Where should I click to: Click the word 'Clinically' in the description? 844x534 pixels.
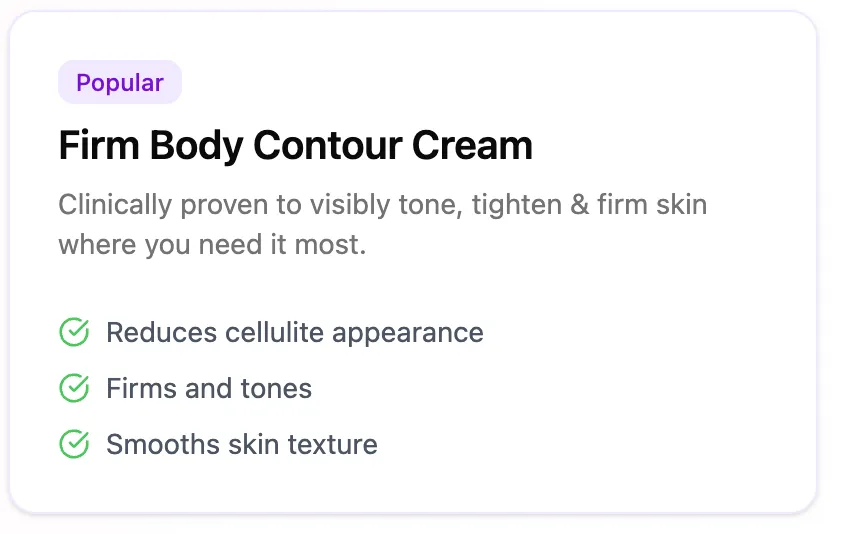pos(115,206)
